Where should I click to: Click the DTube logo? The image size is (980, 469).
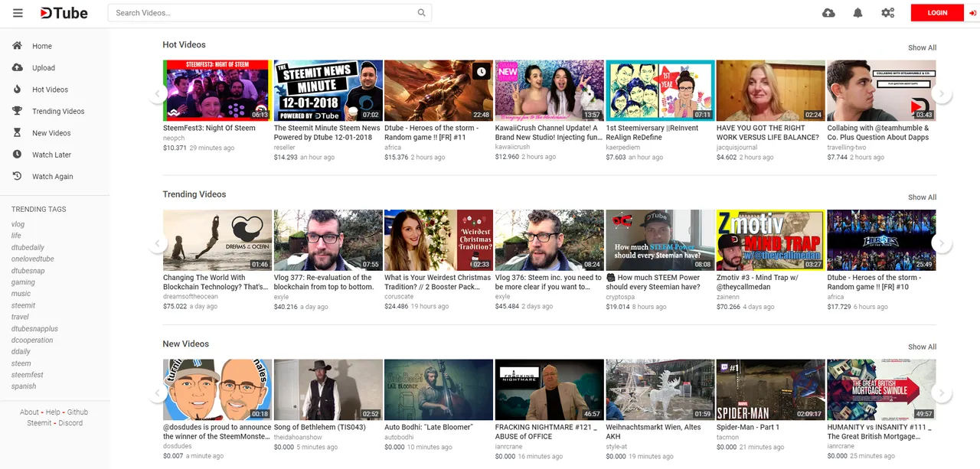tap(64, 13)
